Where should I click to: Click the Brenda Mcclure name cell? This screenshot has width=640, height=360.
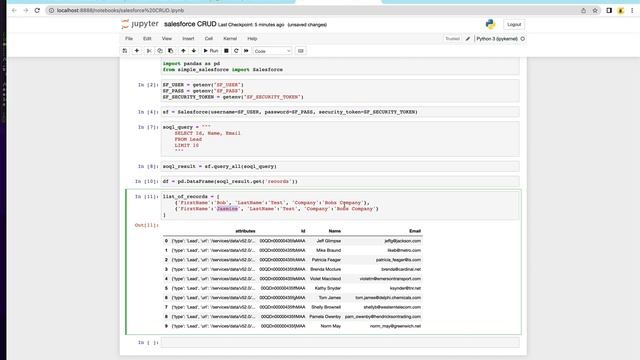[325, 269]
